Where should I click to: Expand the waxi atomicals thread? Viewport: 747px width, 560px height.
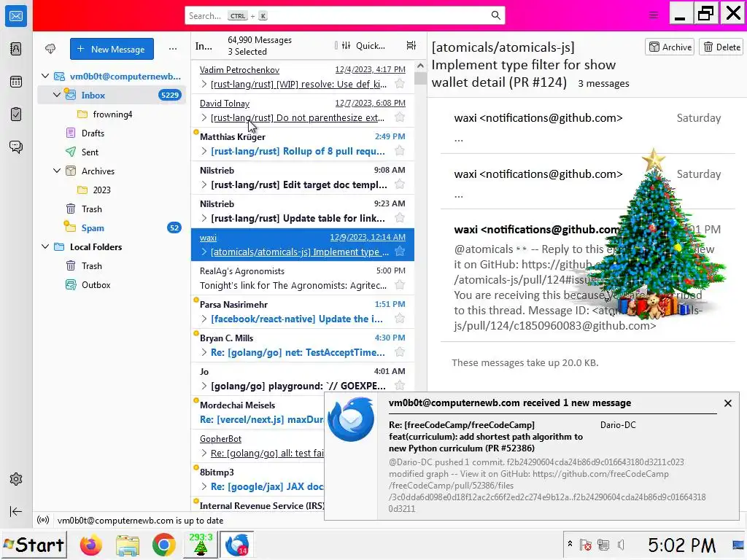(x=204, y=252)
